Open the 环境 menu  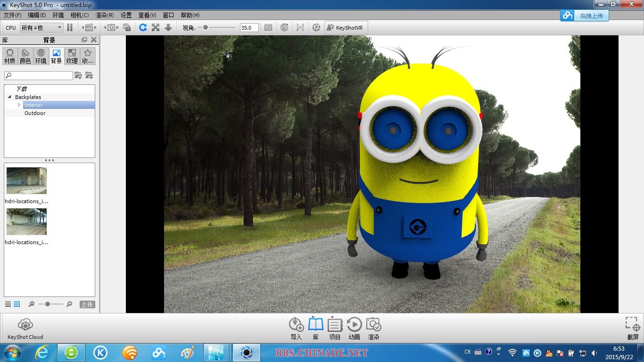tap(58, 15)
